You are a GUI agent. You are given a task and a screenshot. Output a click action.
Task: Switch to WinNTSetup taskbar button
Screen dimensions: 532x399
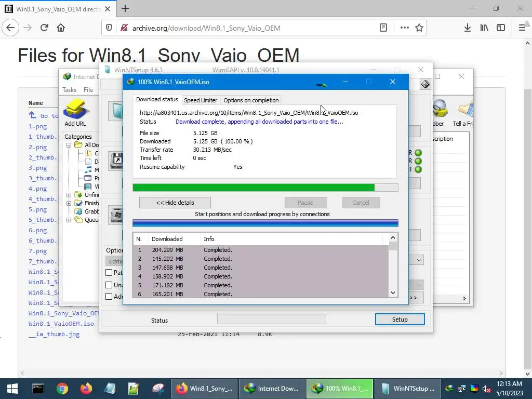(408, 389)
